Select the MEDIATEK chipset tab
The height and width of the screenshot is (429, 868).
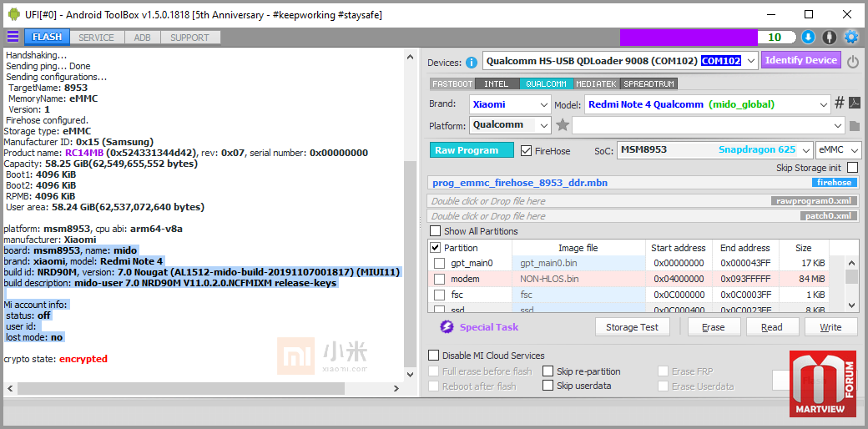click(x=596, y=84)
